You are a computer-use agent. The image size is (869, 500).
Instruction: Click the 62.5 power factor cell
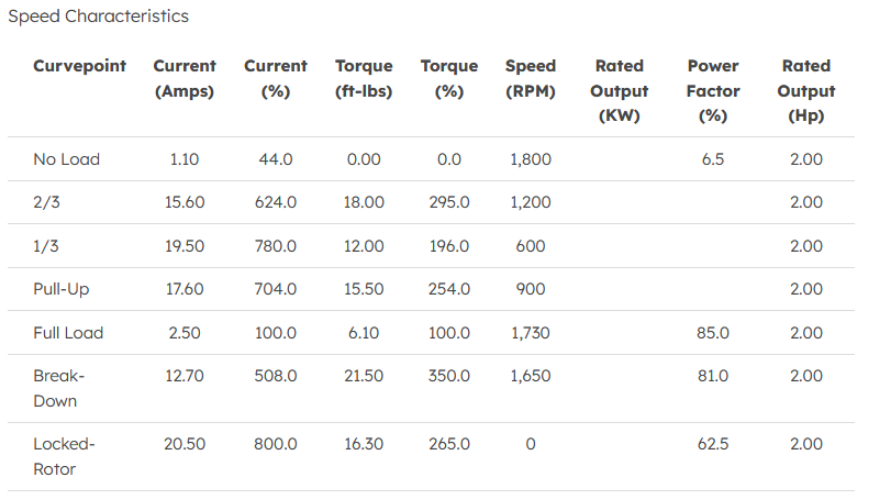point(713,444)
